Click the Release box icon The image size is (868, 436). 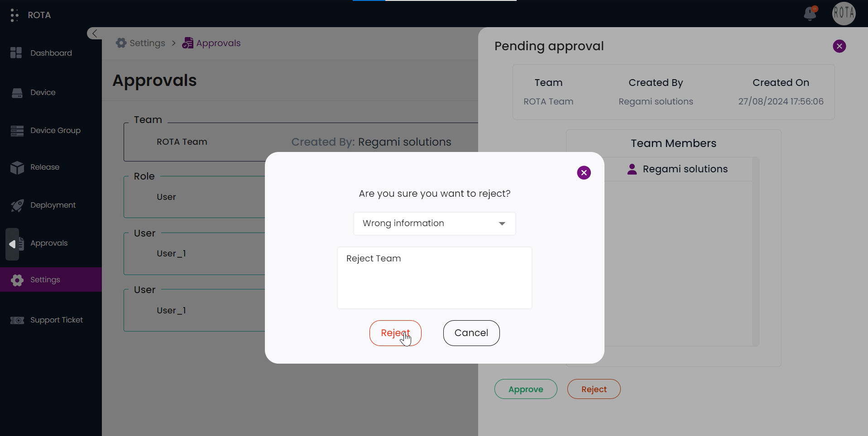pyautogui.click(x=17, y=167)
